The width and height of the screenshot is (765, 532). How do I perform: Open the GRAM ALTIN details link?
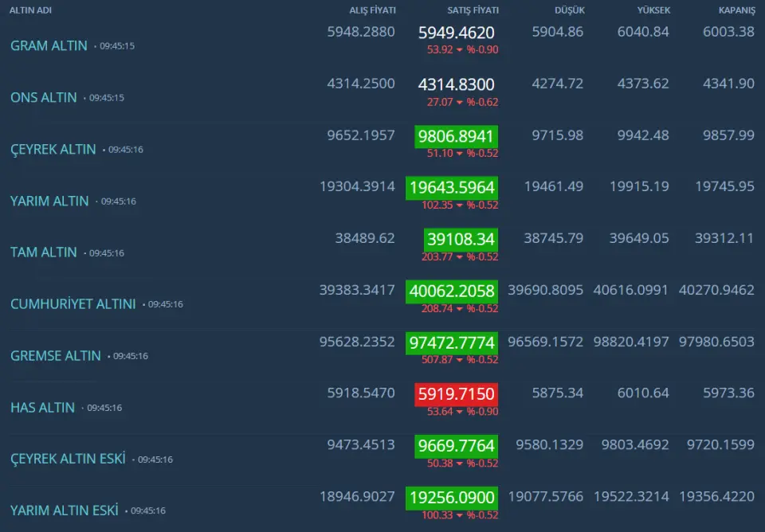(x=49, y=45)
